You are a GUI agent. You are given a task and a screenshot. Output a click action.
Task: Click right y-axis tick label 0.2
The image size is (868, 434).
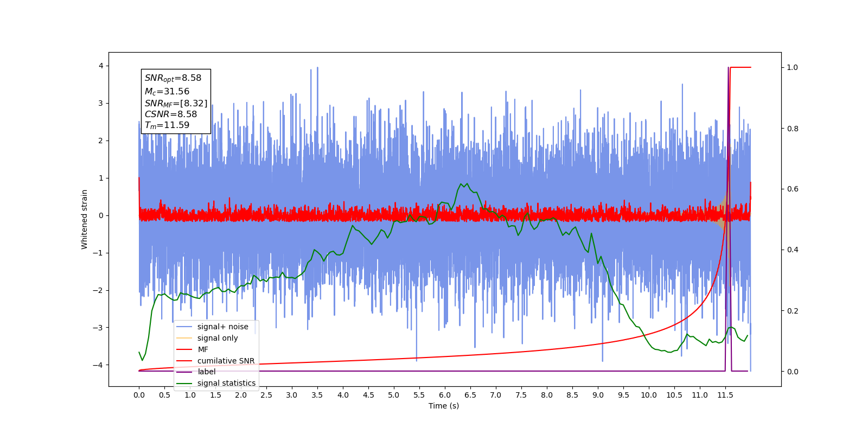pos(792,311)
